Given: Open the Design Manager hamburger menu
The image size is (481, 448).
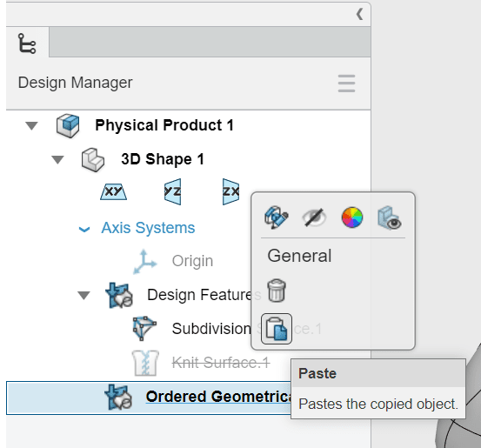Looking at the screenshot, I should [347, 84].
